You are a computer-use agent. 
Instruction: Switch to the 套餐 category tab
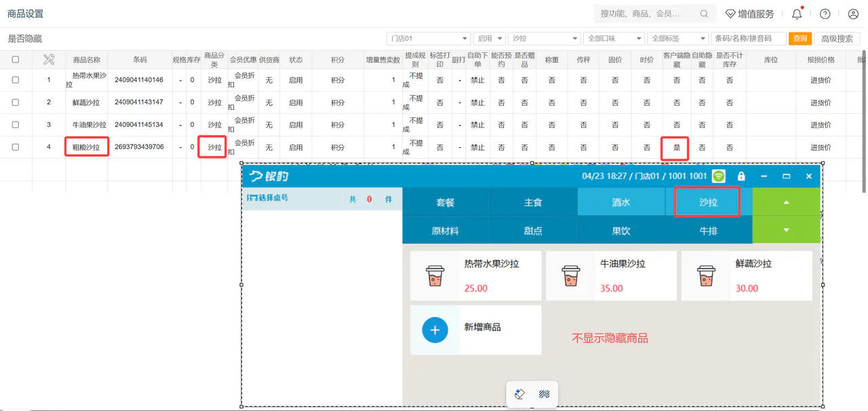pos(446,202)
